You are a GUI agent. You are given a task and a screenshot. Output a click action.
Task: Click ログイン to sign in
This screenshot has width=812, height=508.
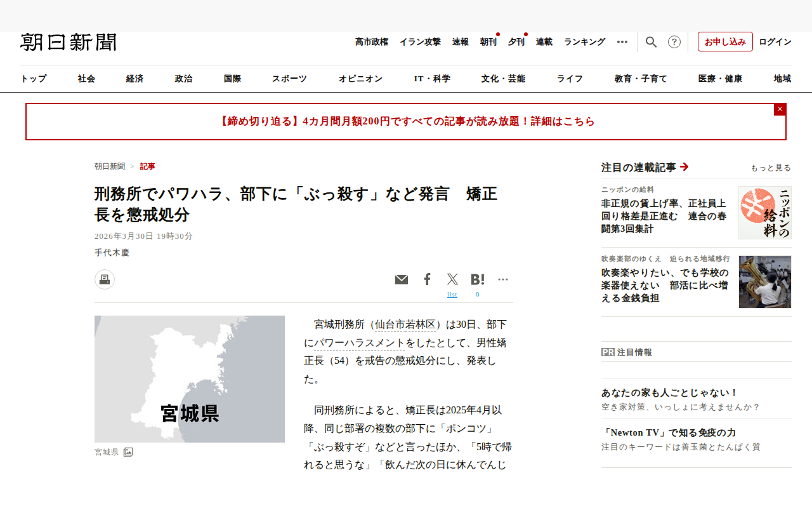point(775,42)
